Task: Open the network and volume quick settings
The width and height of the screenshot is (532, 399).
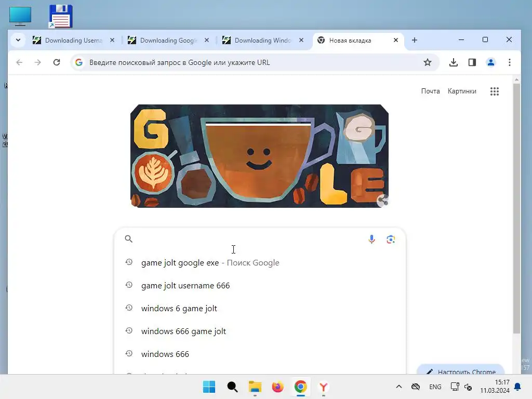Action: pos(461,387)
